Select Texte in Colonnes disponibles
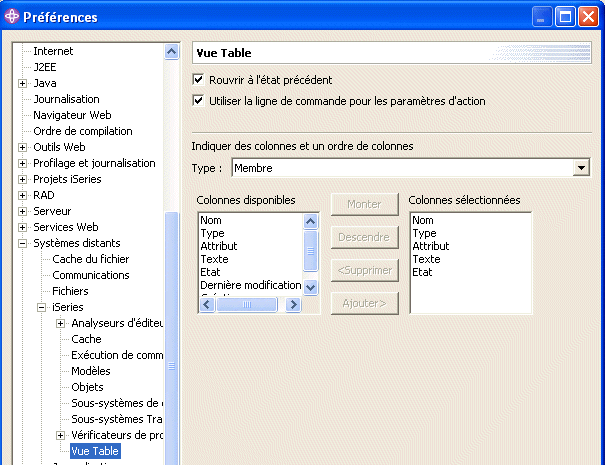605x465 pixels. [x=215, y=259]
